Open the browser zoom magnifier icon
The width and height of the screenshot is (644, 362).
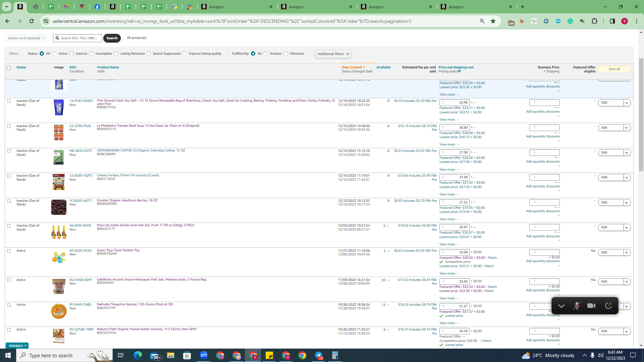482,21
